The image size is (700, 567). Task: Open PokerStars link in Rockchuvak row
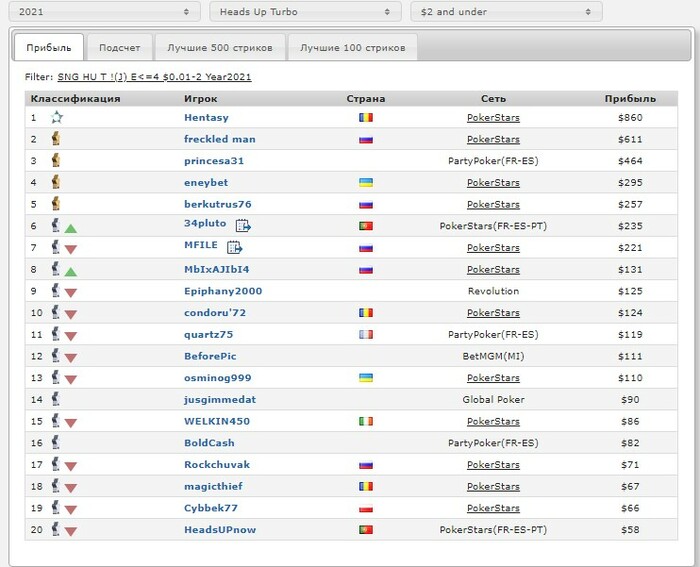493,465
